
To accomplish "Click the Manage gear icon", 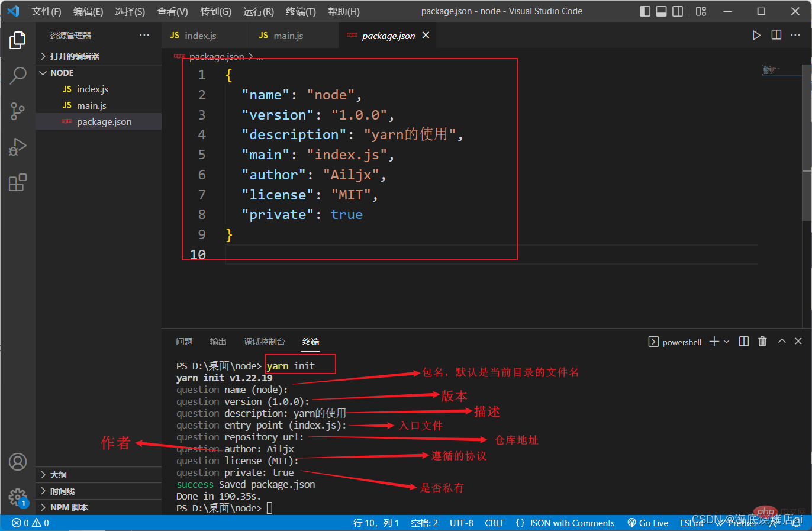I will (x=18, y=497).
